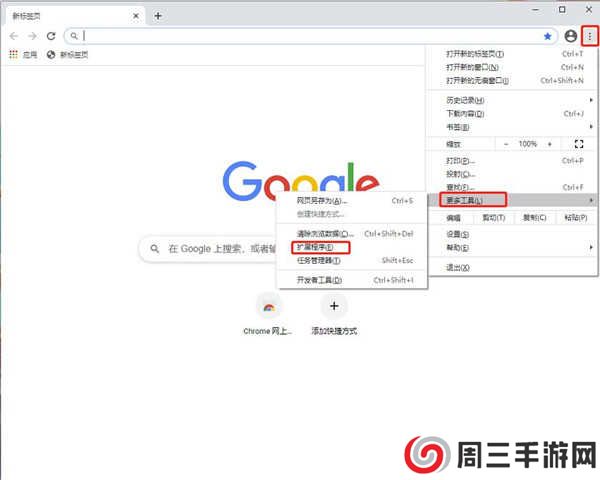
Task: Open a new tab with plus button
Action: 158,15
